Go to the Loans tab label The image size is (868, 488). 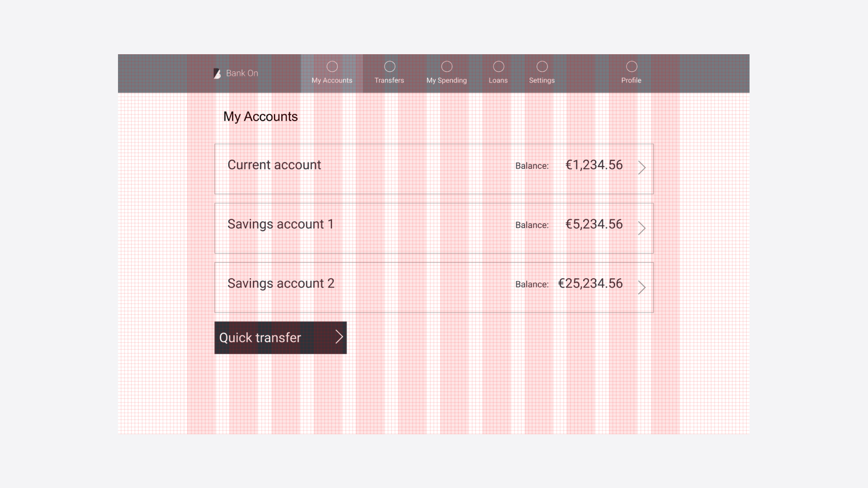[x=498, y=80]
